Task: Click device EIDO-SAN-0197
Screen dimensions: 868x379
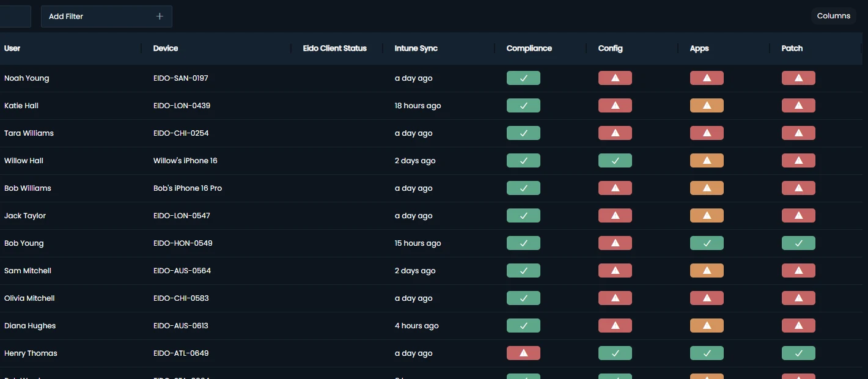Action: tap(181, 78)
